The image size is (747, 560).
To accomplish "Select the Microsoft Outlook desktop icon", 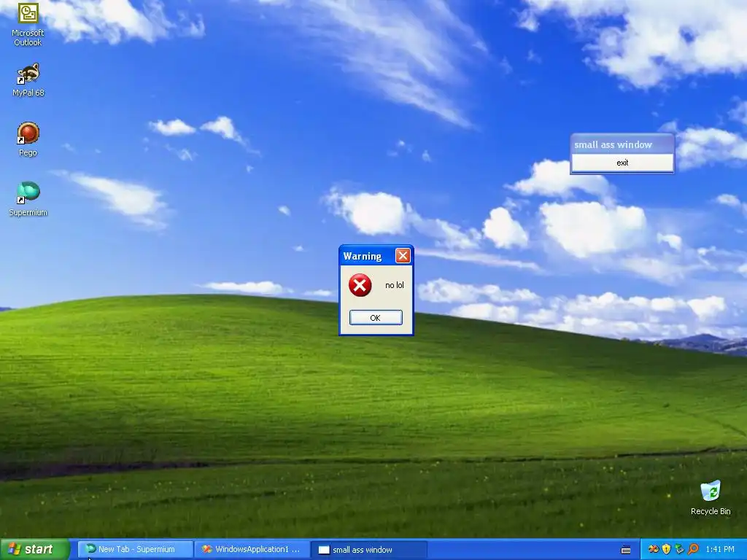I will [x=28, y=24].
